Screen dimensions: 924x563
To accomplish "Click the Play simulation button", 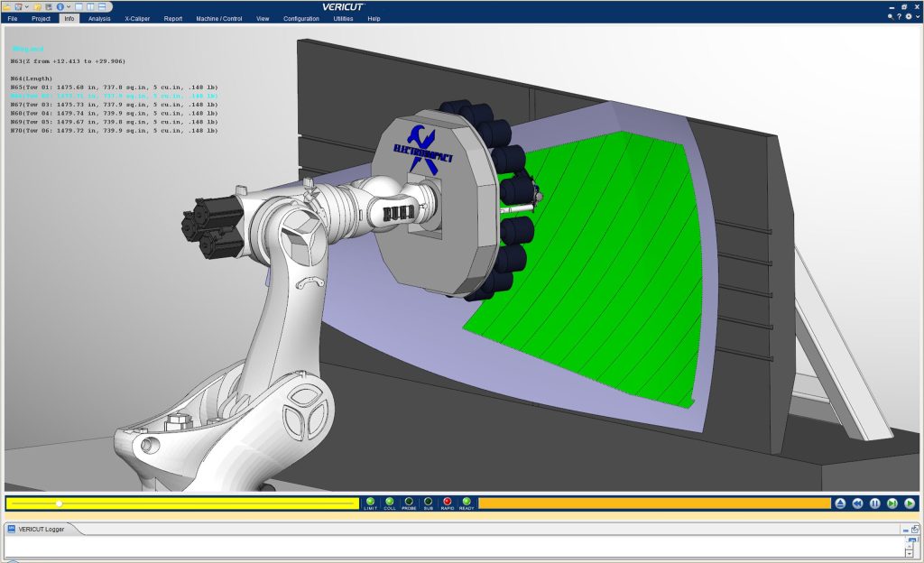I will pos(910,503).
